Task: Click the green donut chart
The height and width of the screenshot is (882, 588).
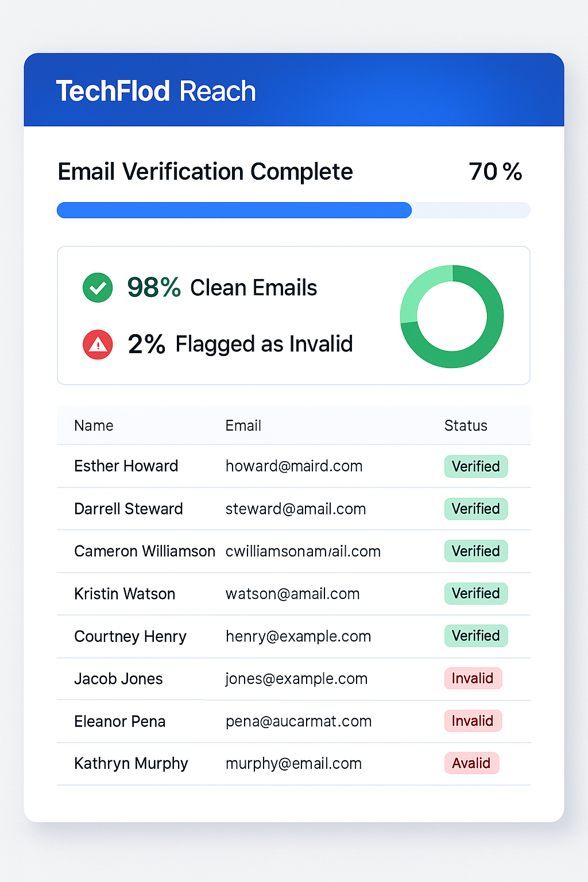Action: point(452,316)
